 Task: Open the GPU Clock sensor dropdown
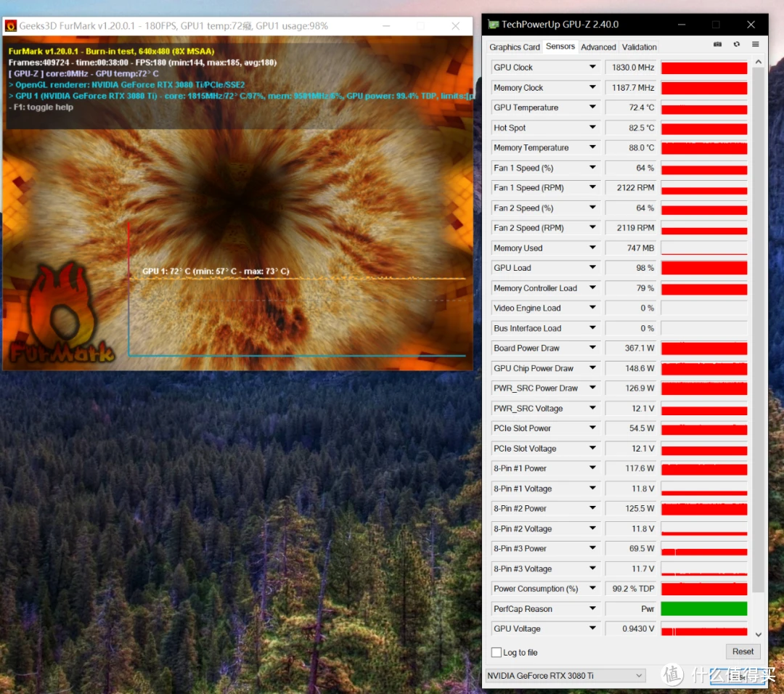592,67
